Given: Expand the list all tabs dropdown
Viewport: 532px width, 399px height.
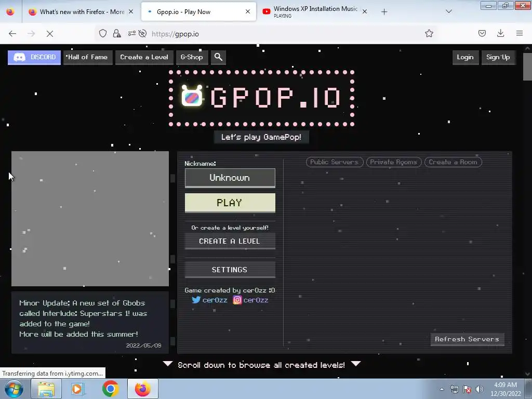Looking at the screenshot, I should coord(449,11).
